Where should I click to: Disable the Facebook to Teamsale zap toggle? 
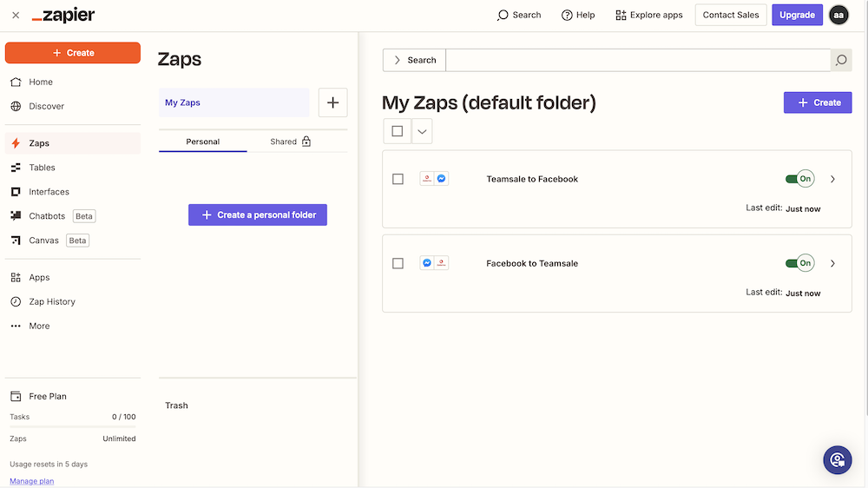point(799,263)
